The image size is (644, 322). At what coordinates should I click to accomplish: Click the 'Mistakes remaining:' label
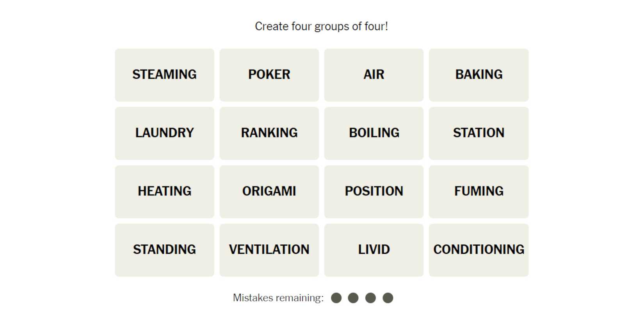pyautogui.click(x=278, y=298)
